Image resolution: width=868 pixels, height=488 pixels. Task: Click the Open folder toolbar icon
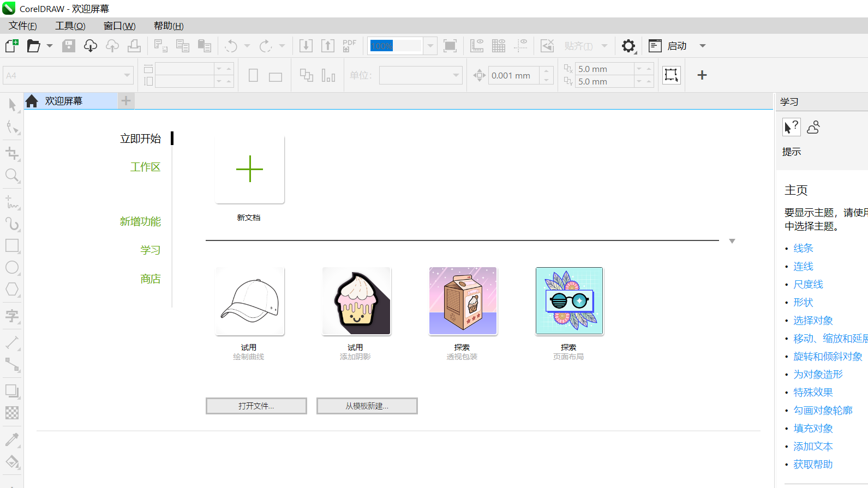coord(34,46)
